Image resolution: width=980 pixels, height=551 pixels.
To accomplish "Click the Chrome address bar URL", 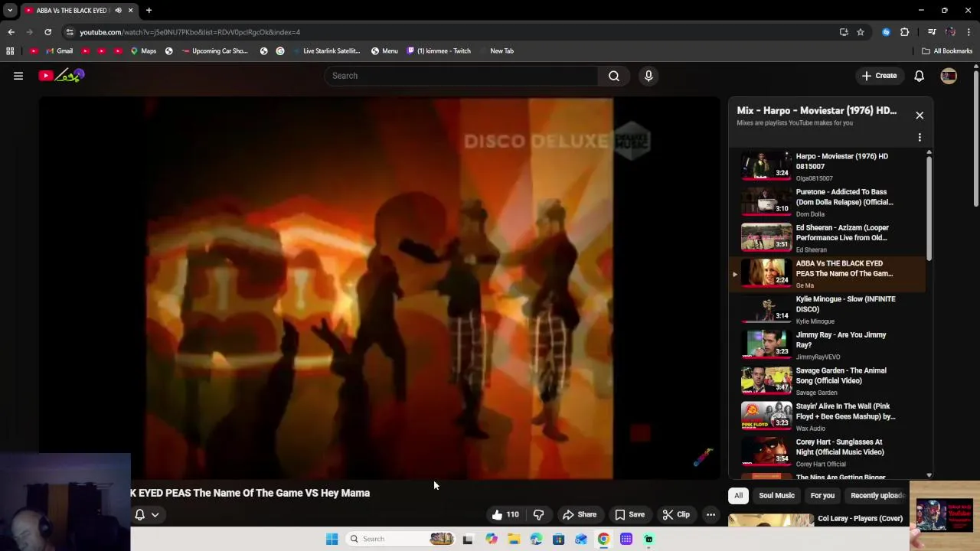I will (x=190, y=32).
